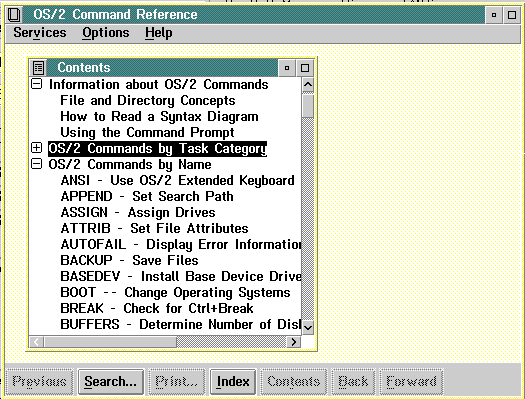Image resolution: width=525 pixels, height=399 pixels.
Task: Click the Contents window title bar
Action: tap(162, 68)
